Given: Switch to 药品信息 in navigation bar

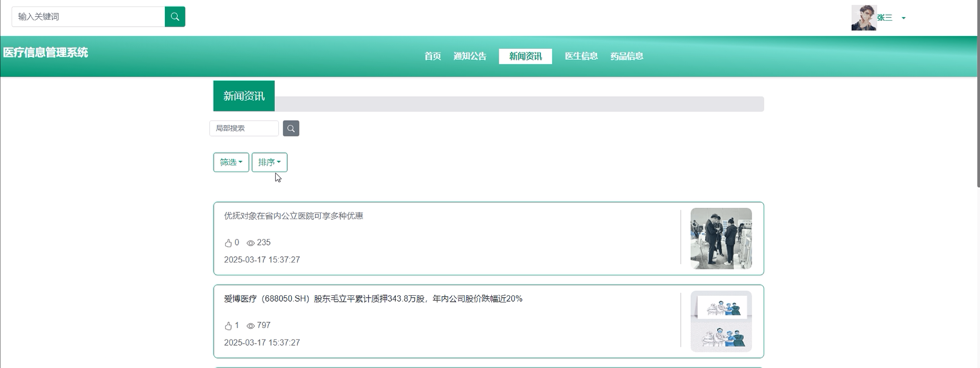Looking at the screenshot, I should pos(627,56).
